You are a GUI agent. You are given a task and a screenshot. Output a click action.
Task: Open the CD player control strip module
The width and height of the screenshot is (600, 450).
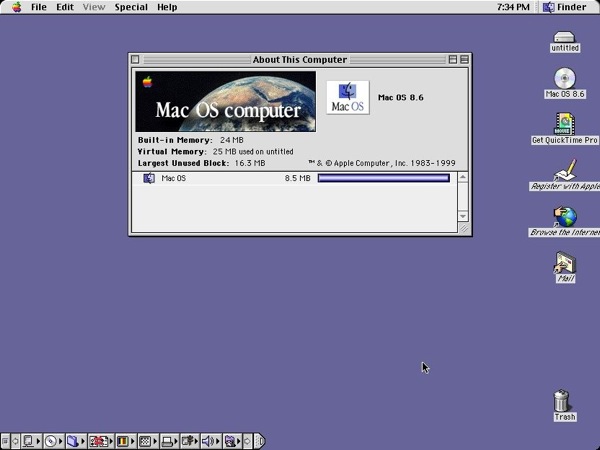[53, 441]
